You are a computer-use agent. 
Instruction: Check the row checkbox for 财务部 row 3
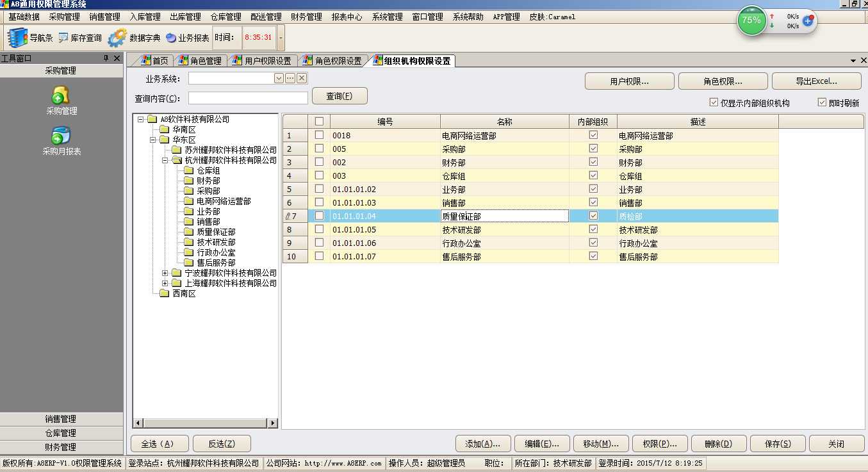click(x=319, y=162)
